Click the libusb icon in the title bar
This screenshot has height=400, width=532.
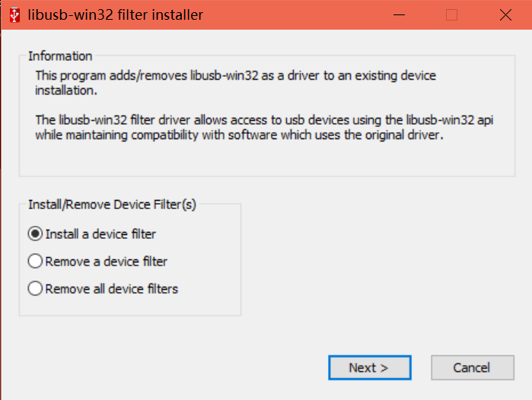coord(14,14)
